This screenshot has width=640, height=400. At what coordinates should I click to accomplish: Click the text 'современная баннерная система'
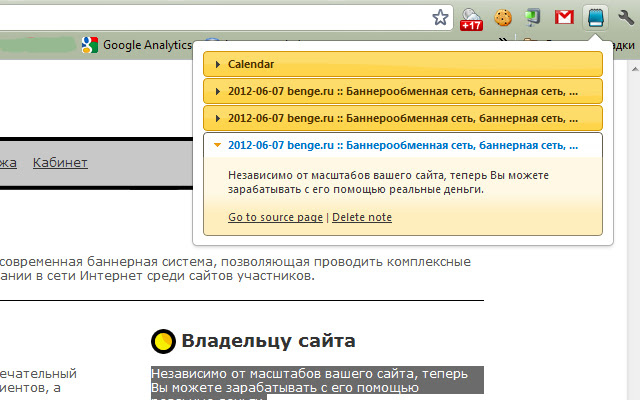[107, 261]
